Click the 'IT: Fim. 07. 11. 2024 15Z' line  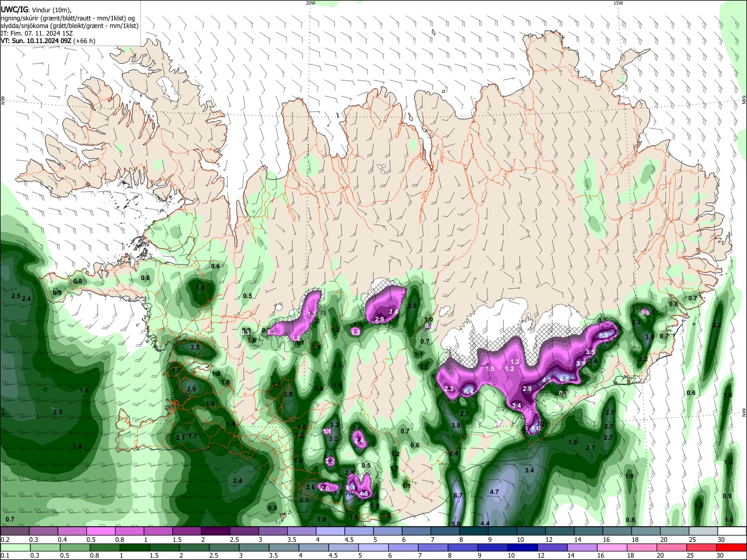click(37, 33)
